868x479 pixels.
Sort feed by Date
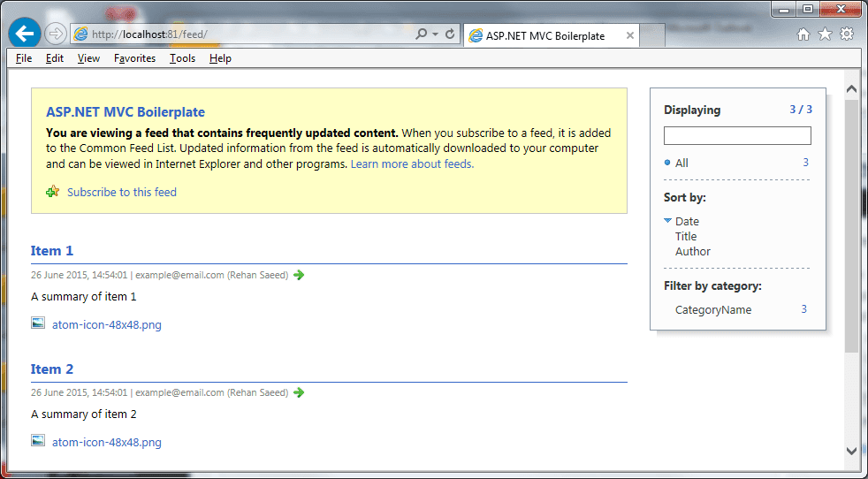(687, 222)
